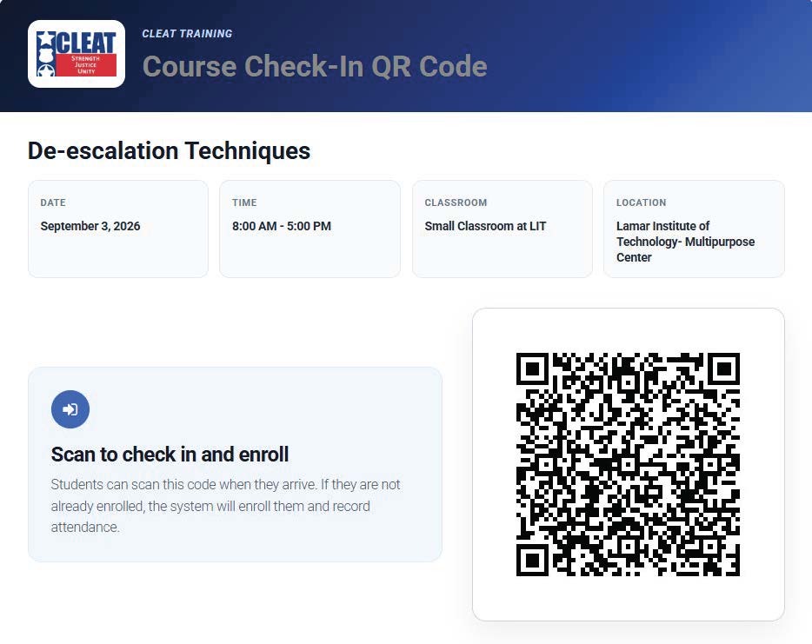Viewport: 812px width, 644px height.
Task: Select 'Lamar Institute of Technology- Multipurpose Center' text
Action: click(686, 242)
